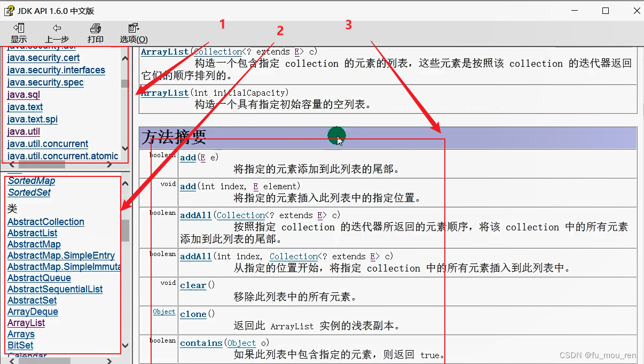
Task: Select ArrayList in the class list
Action: tap(26, 322)
